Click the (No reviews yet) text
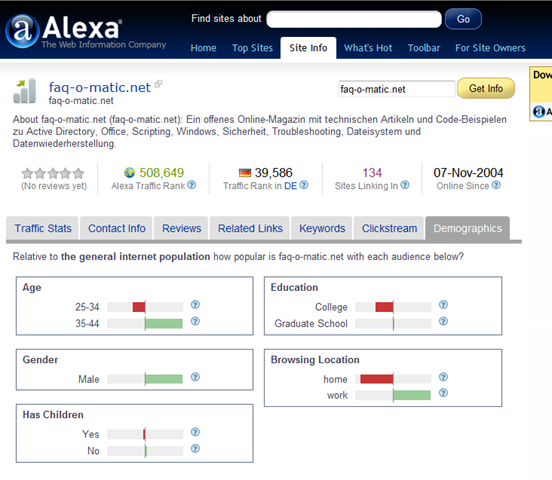Screen dimensions: 552x480 54,186
